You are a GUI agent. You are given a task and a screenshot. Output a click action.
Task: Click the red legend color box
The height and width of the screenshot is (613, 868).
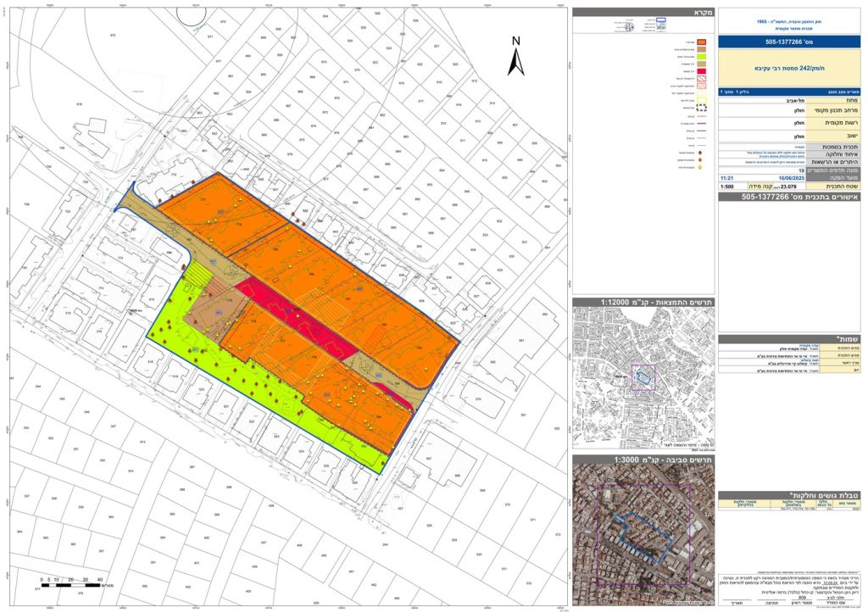(701, 71)
